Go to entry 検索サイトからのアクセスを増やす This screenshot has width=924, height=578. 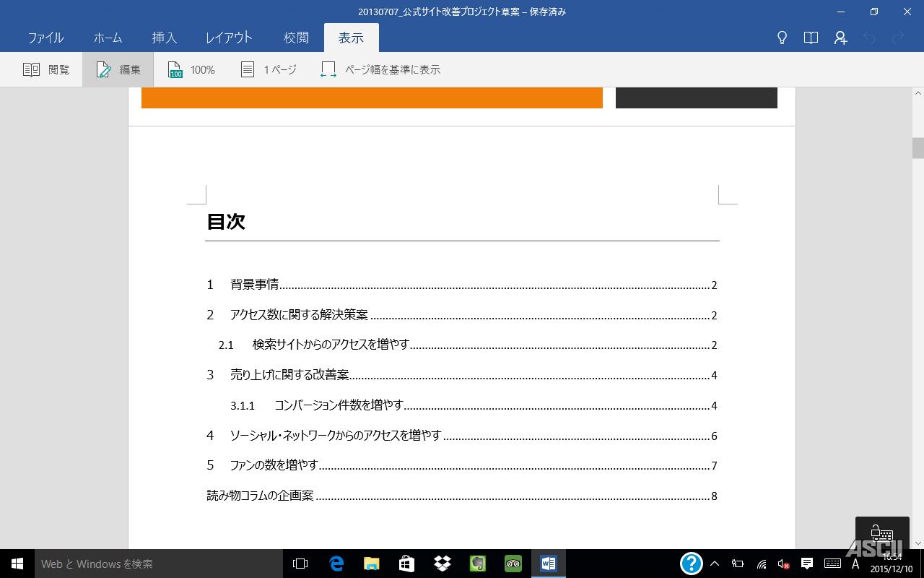click(x=467, y=345)
